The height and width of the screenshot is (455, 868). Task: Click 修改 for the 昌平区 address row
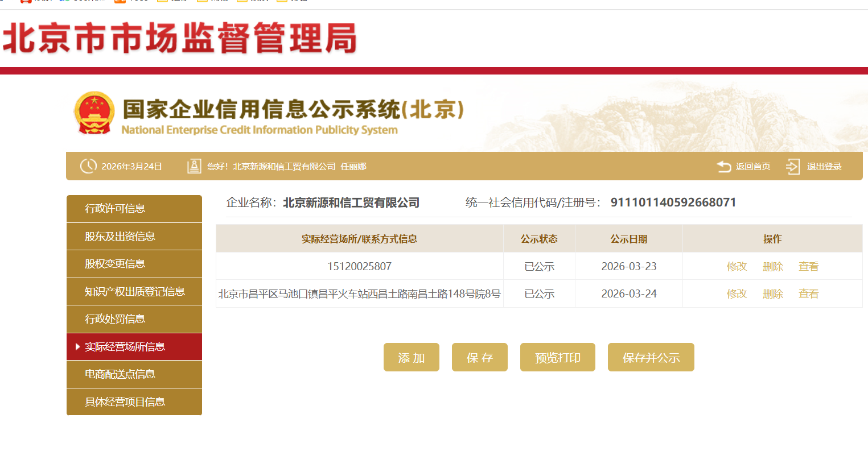click(737, 293)
